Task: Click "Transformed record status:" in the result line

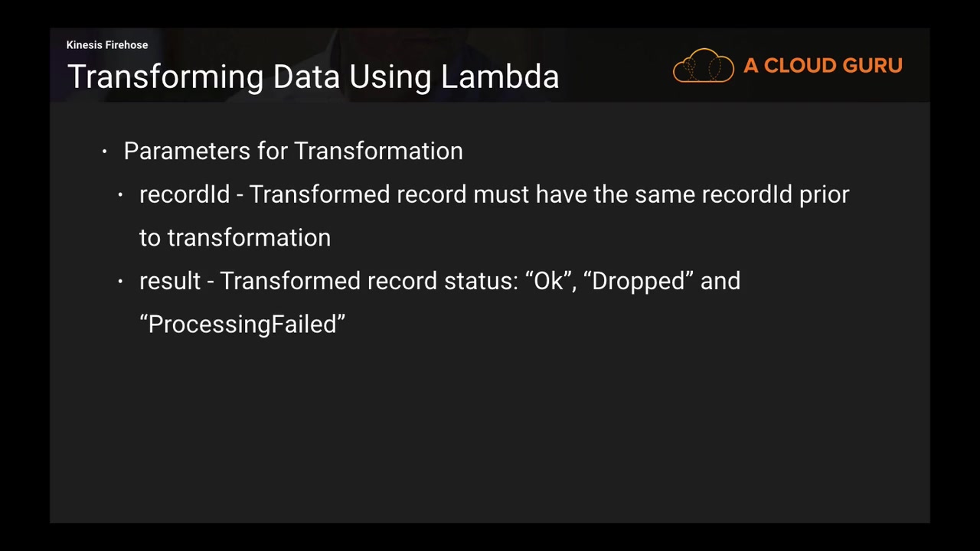Action: tap(369, 281)
